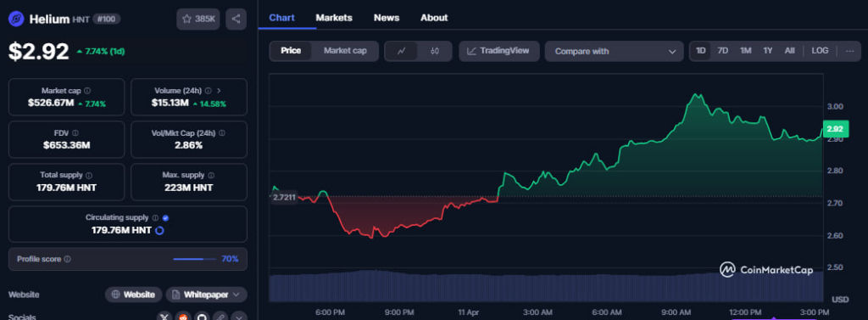
Task: Click the Profile score progress bar
Action: point(196,259)
